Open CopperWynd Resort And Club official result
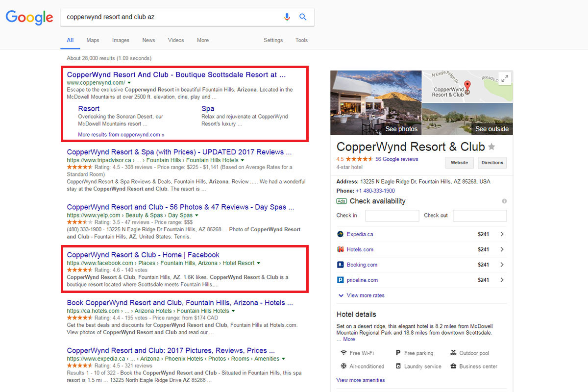 click(x=176, y=75)
